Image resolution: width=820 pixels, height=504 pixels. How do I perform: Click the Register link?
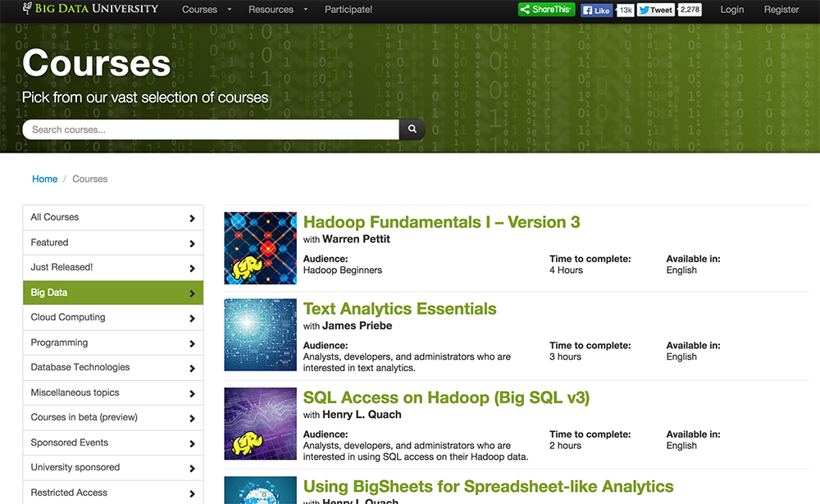click(781, 9)
